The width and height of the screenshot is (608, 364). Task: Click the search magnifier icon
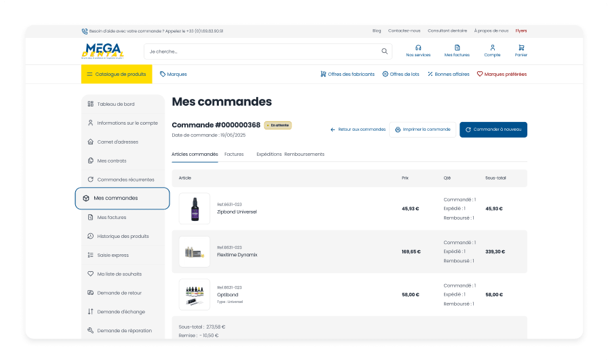pyautogui.click(x=384, y=51)
